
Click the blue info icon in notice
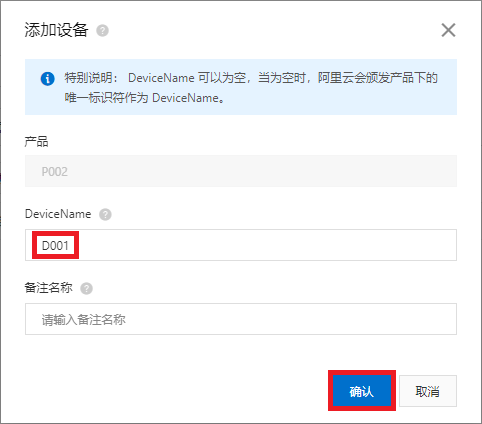tap(48, 79)
